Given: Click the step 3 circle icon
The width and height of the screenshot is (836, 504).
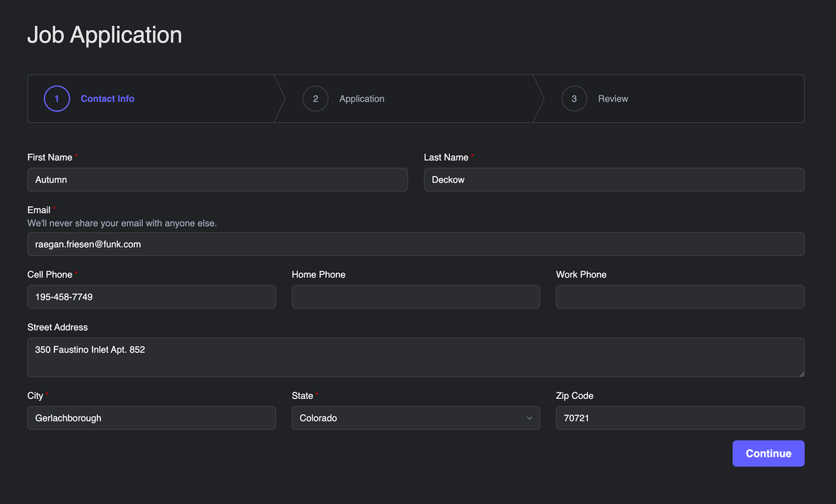Looking at the screenshot, I should click(574, 99).
